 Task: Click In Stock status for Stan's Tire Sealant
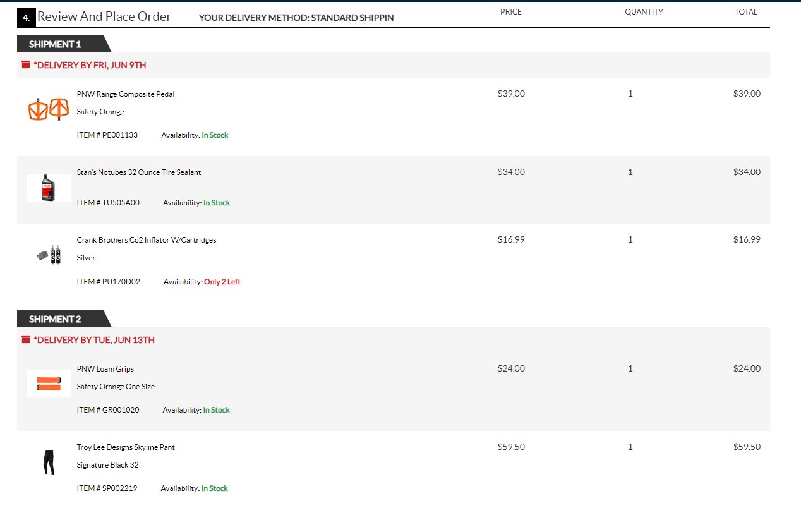[x=217, y=203]
